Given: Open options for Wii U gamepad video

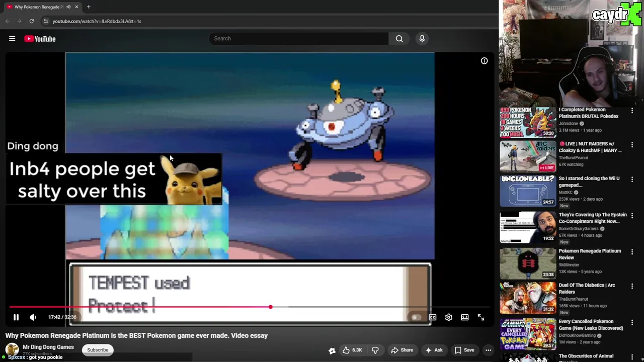Looking at the screenshot, I should click(x=632, y=179).
